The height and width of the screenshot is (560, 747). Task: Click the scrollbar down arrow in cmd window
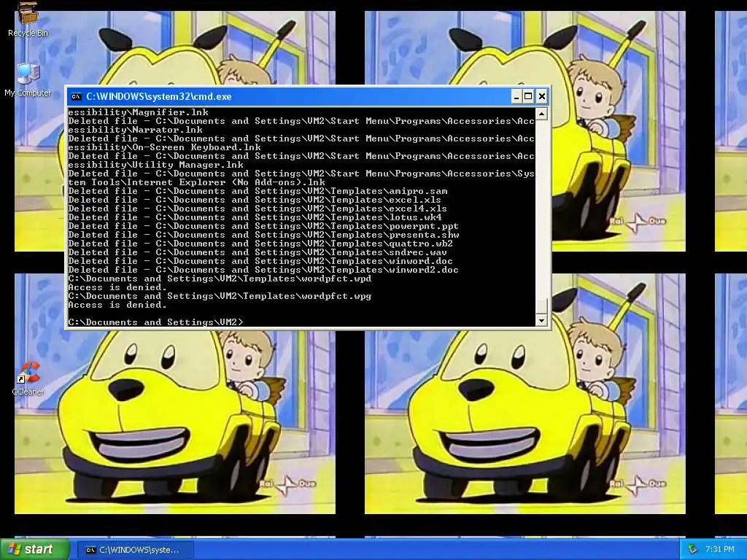541,321
